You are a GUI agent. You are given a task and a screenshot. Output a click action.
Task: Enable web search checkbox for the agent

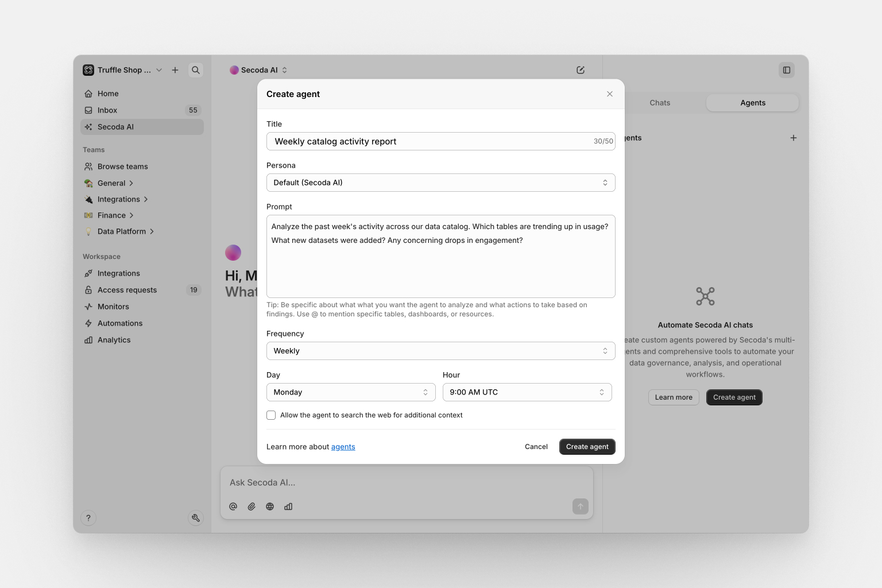tap(271, 415)
